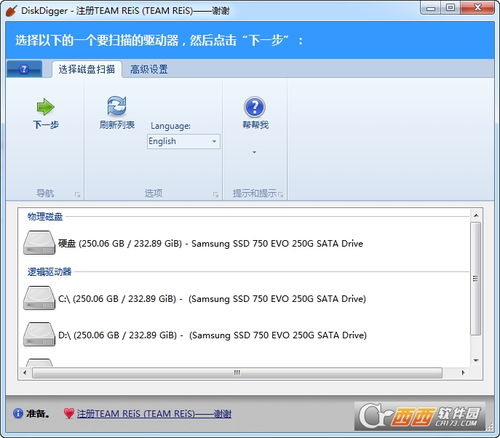
Task: Click the horizontal scrollbar thumb in the drive list
Action: point(237,372)
